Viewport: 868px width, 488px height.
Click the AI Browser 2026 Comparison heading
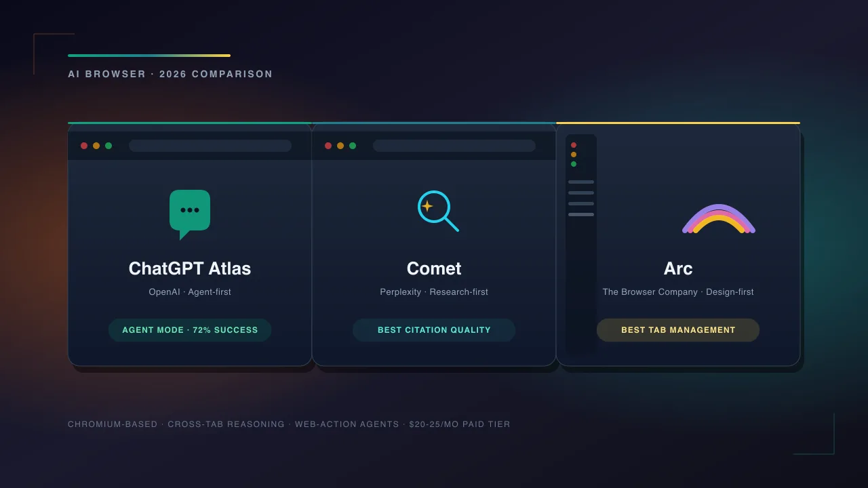coord(170,74)
